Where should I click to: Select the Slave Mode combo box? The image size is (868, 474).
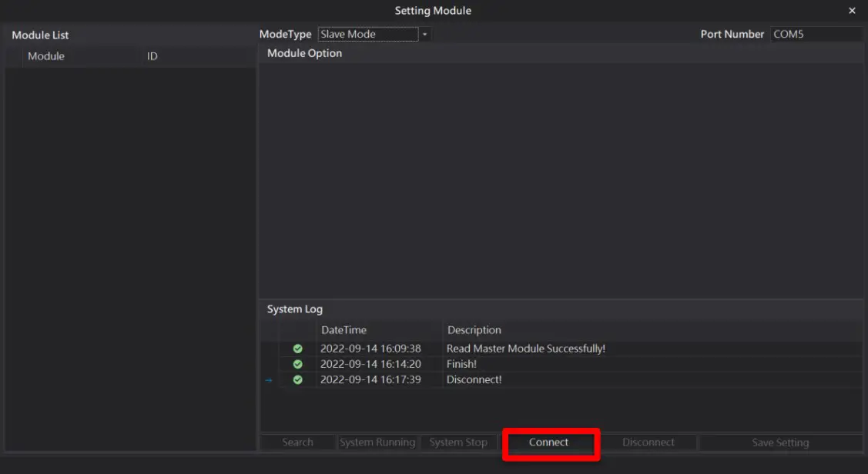click(368, 35)
